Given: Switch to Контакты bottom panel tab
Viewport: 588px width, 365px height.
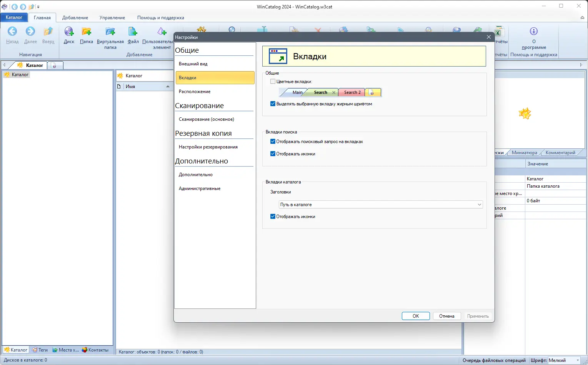Looking at the screenshot, I should click(95, 350).
